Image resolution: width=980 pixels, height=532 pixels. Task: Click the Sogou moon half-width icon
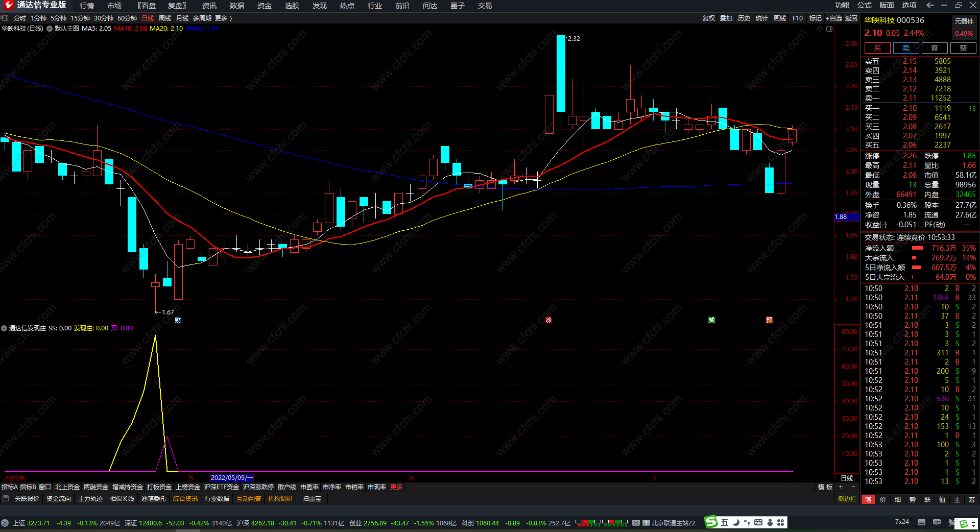736,522
